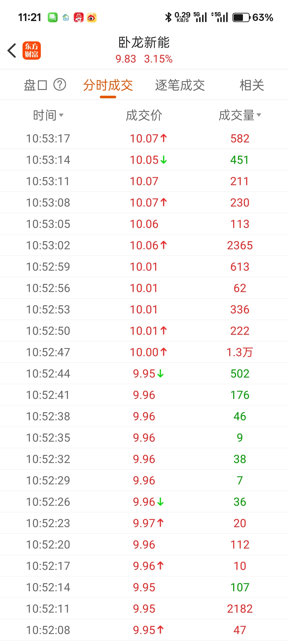
Task: Tap the back arrow icon
Action: click(x=12, y=50)
